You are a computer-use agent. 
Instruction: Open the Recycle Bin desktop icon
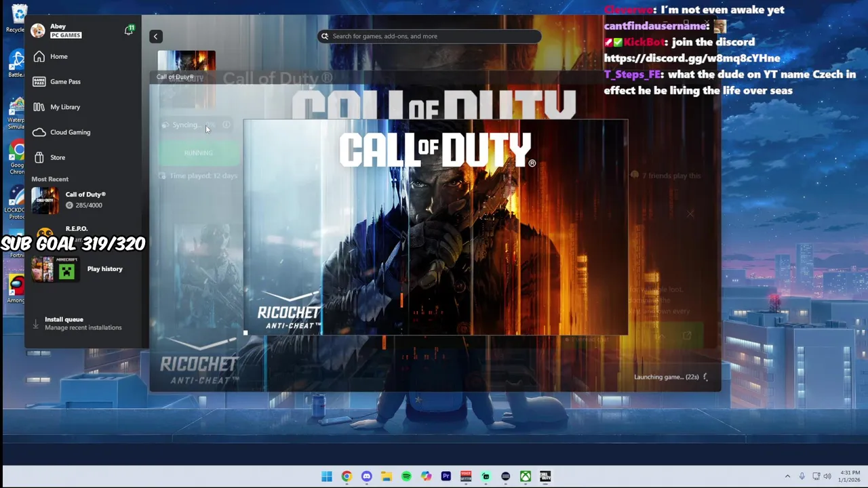pyautogui.click(x=18, y=18)
